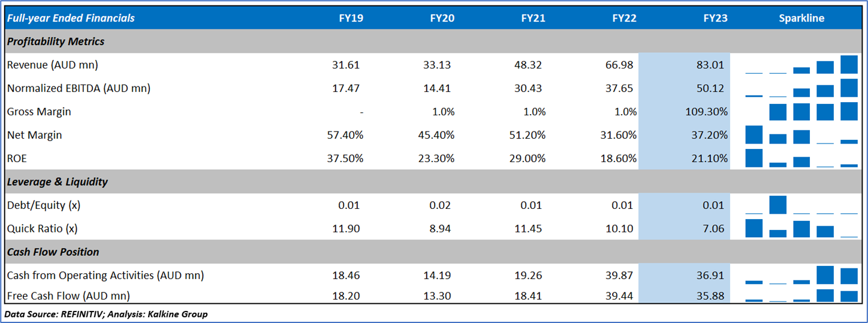The image size is (868, 323).
Task: Select the FY19 column header
Action: (x=351, y=18)
